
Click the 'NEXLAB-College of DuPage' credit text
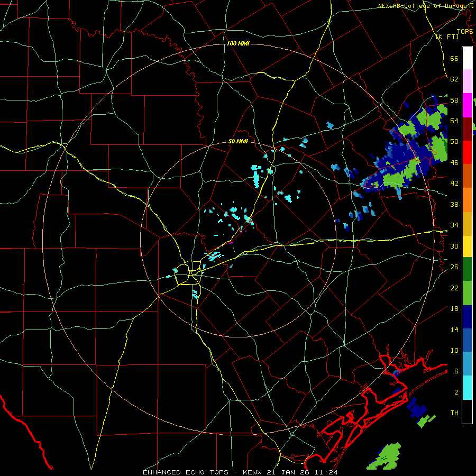[423, 6]
